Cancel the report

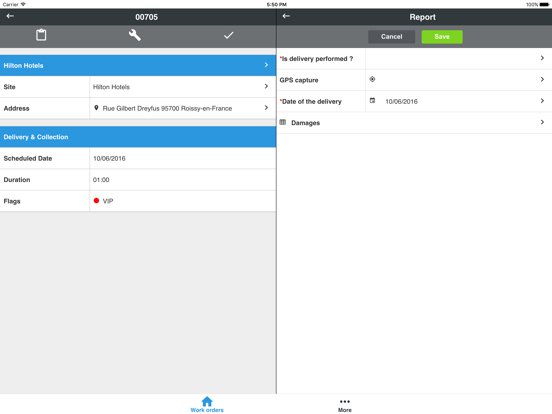tap(391, 37)
